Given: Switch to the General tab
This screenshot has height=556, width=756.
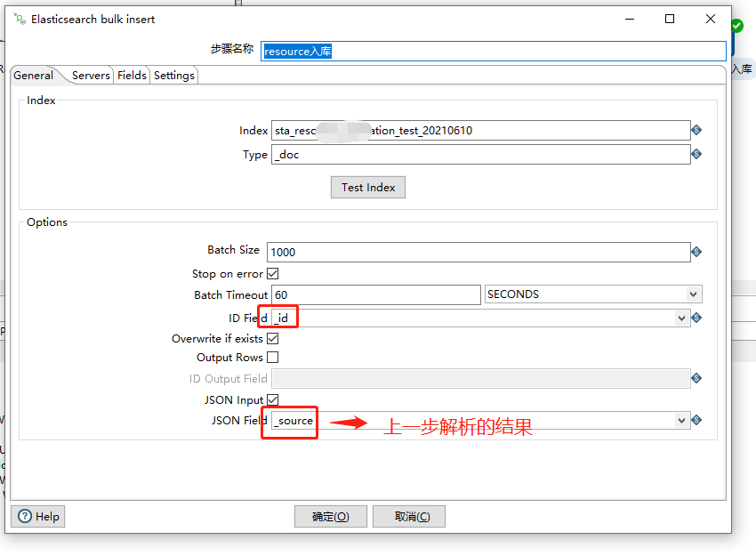Looking at the screenshot, I should (x=33, y=76).
